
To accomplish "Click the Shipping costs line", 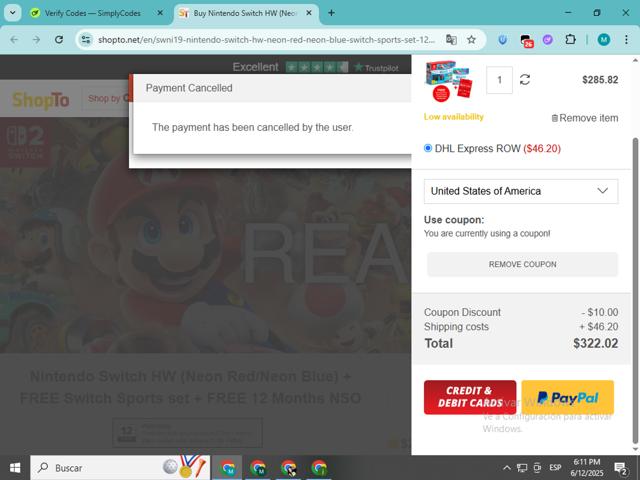I will click(521, 327).
